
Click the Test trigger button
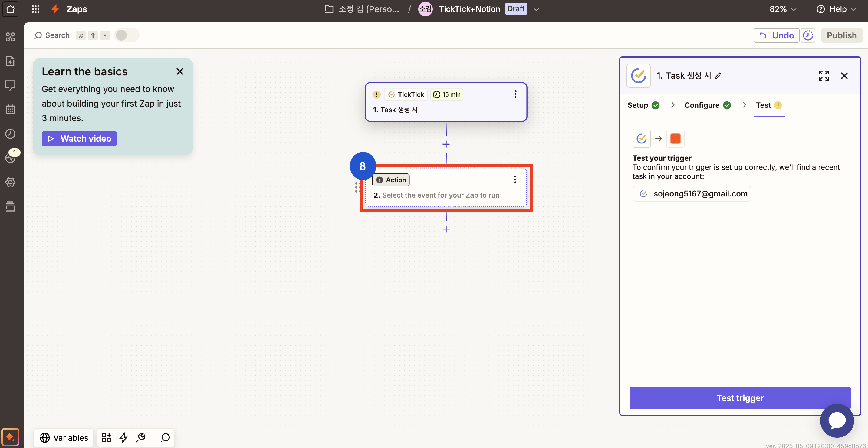(x=740, y=398)
